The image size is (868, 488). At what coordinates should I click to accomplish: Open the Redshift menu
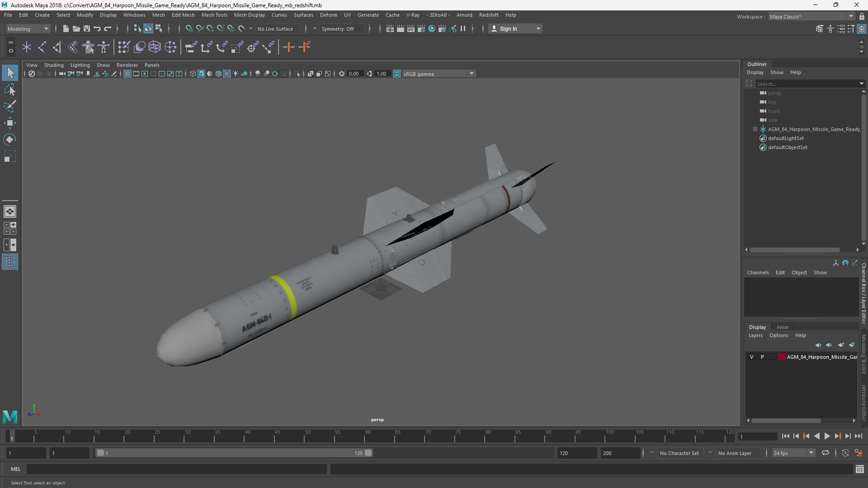coord(489,15)
